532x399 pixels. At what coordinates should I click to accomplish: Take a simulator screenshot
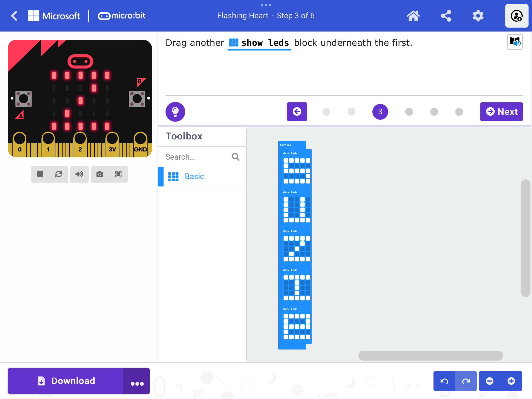point(100,174)
